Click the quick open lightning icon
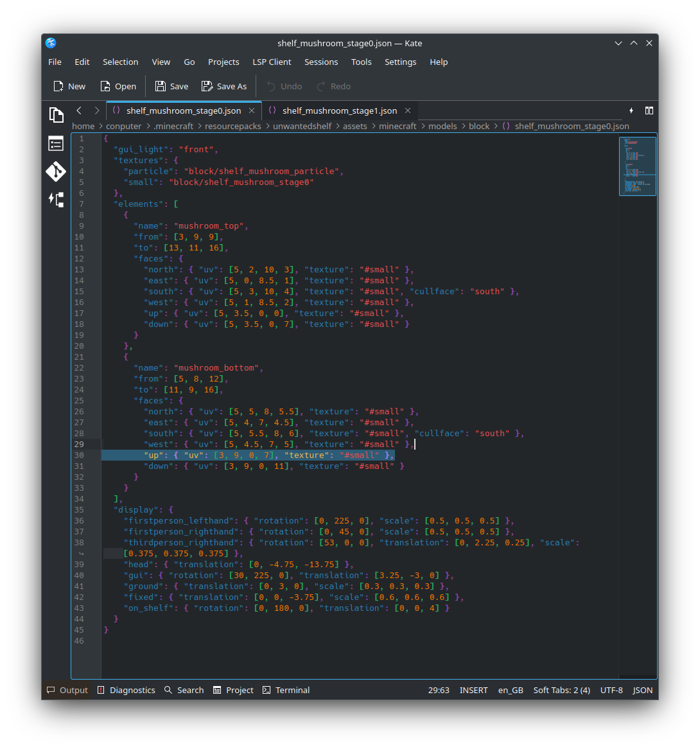 (631, 111)
